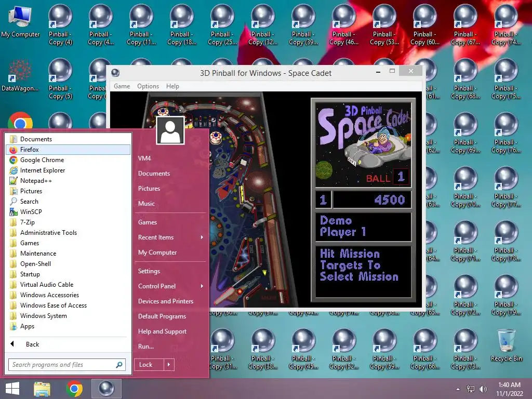Expand the Windows Accessories folder

(68, 295)
